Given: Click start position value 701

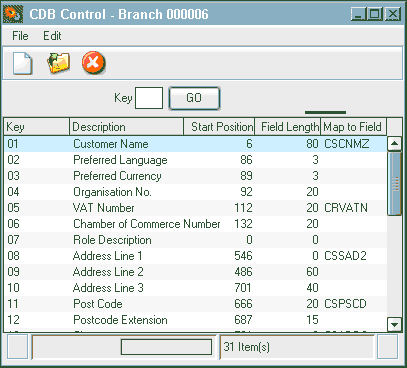Looking at the screenshot, I should (x=243, y=288).
